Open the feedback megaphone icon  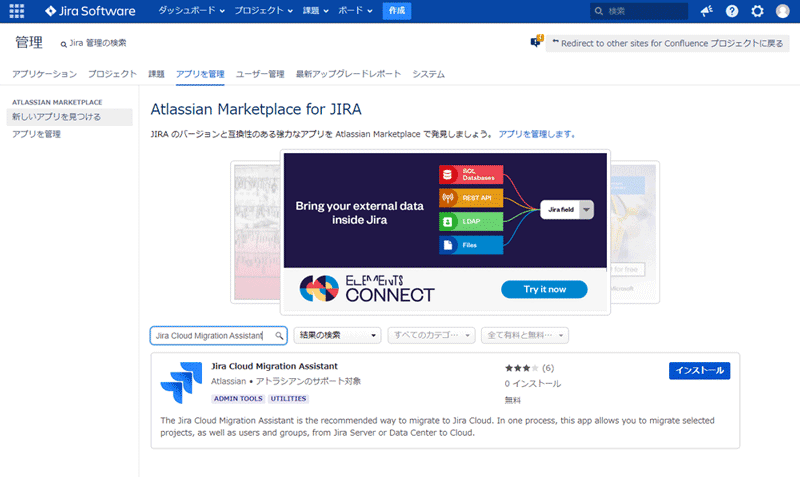pyautogui.click(x=707, y=11)
